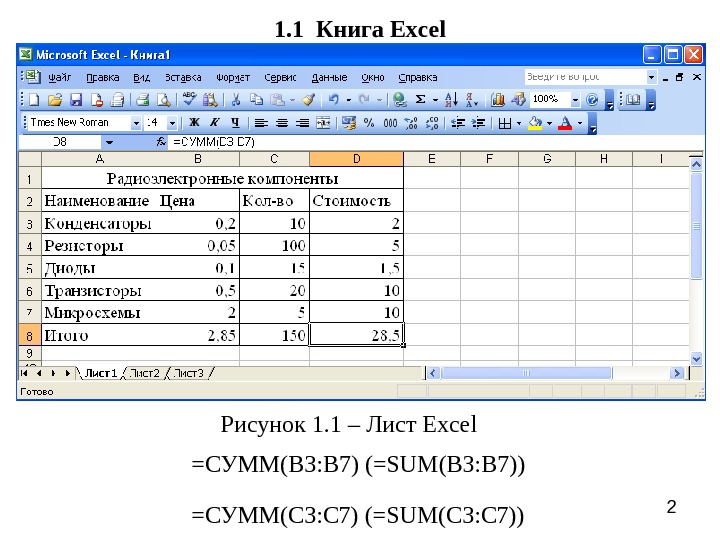Open the Font Color dropdown arrow
The height and width of the screenshot is (540, 720).
[579, 123]
